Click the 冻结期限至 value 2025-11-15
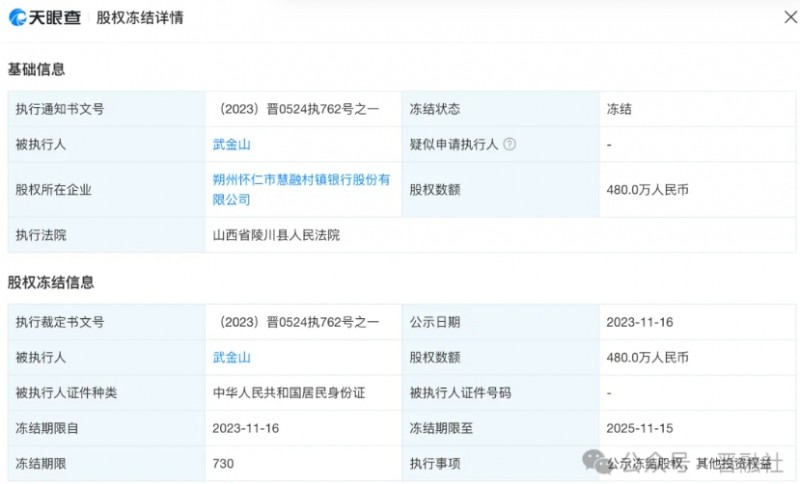Image resolution: width=800 pixels, height=484 pixels. (x=640, y=428)
